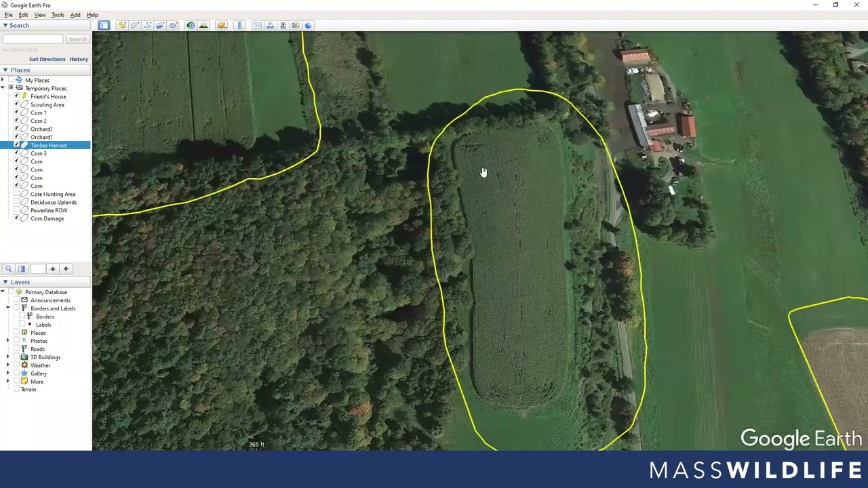
Task: Click the opacity field beside the move-up arrow
Action: tap(37, 269)
